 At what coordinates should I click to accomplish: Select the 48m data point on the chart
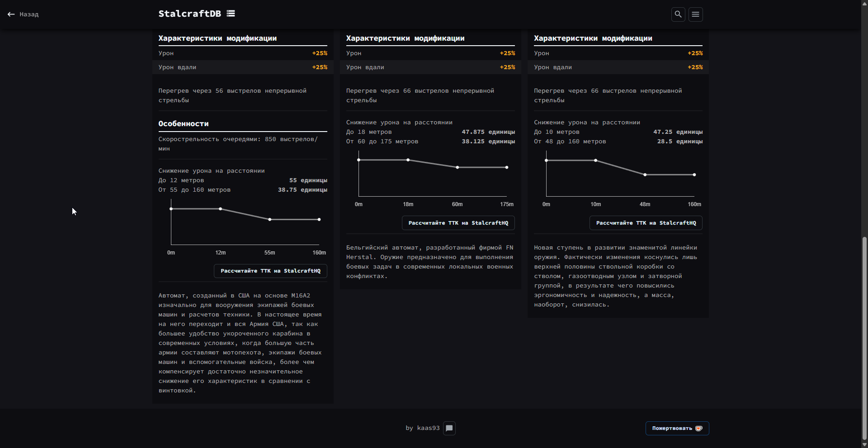[x=645, y=174]
